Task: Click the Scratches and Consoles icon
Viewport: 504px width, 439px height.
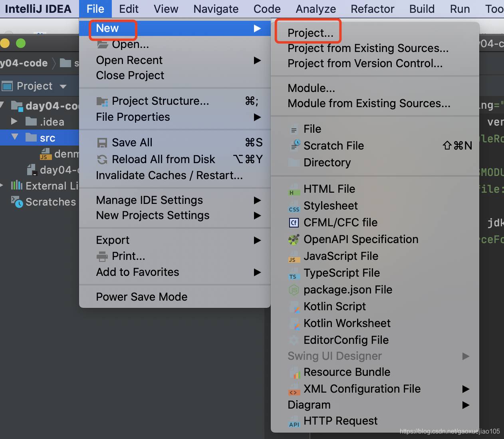Action: coord(17,202)
